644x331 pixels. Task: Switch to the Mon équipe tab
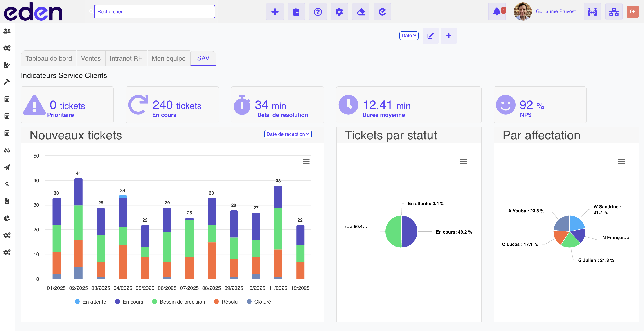[169, 59]
